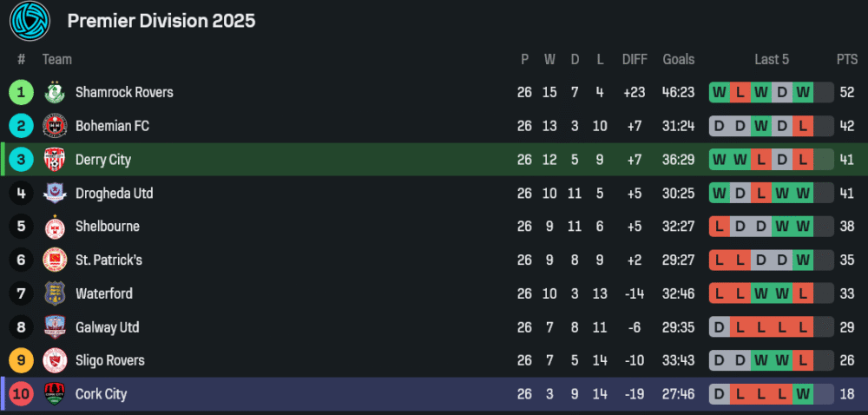
Task: Click the Premier Division league logo
Action: pos(30,21)
